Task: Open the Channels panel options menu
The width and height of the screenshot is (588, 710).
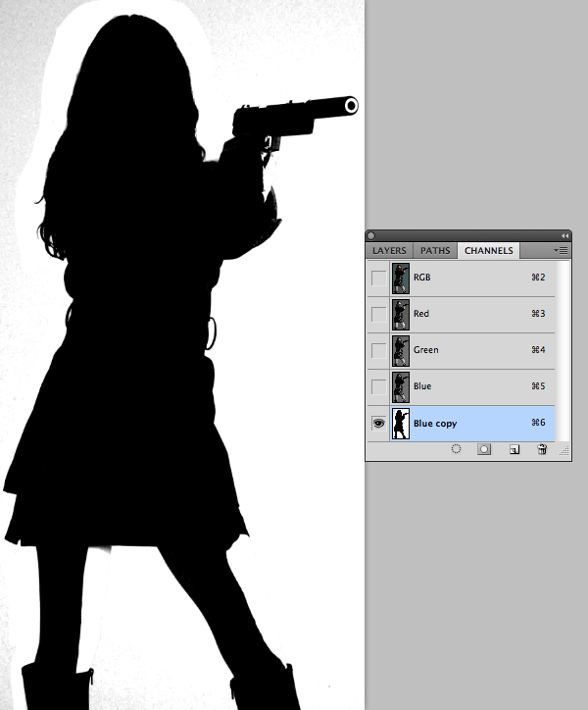Action: (x=561, y=250)
